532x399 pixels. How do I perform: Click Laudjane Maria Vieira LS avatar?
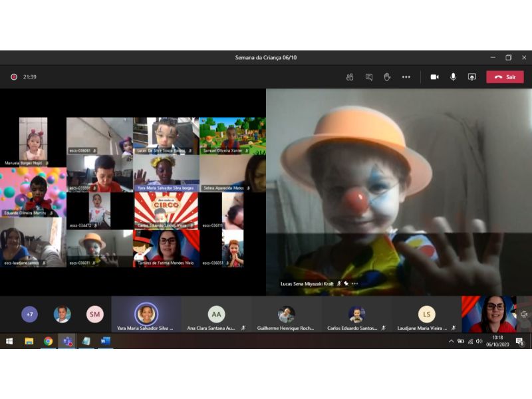pyautogui.click(x=426, y=314)
